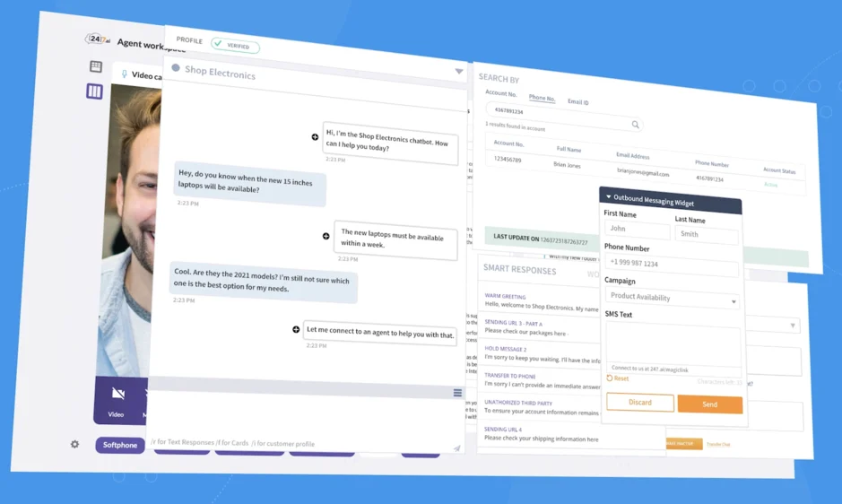This screenshot has height=504, width=842.
Task: Click the search magnifier icon
Action: click(x=635, y=125)
